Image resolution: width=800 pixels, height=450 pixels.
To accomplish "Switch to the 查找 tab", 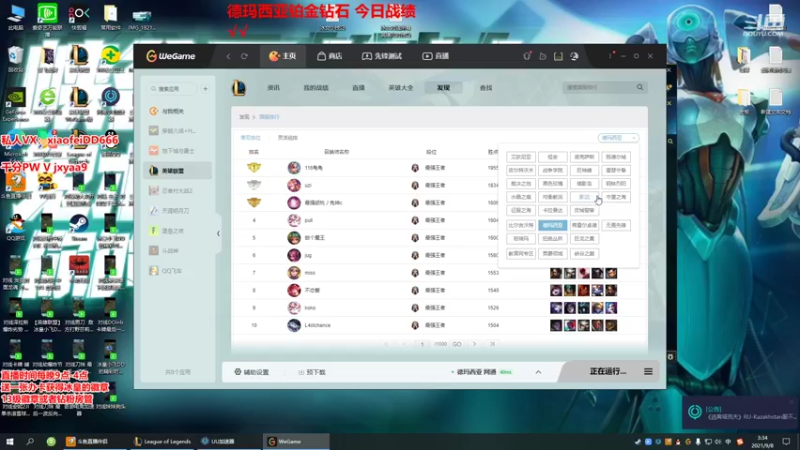I will point(486,88).
